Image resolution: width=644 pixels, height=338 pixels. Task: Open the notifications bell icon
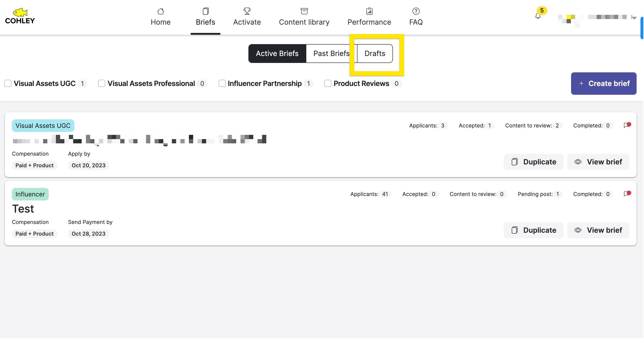[538, 16]
